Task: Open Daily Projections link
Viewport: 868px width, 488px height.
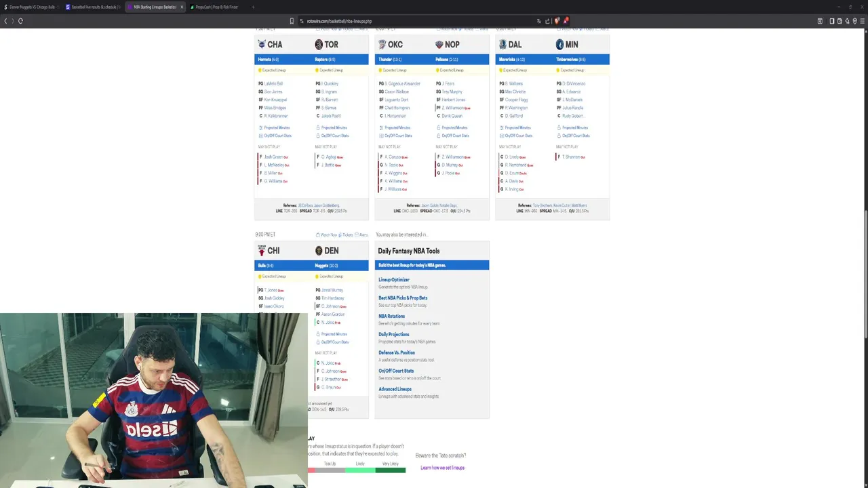Action: tap(394, 334)
